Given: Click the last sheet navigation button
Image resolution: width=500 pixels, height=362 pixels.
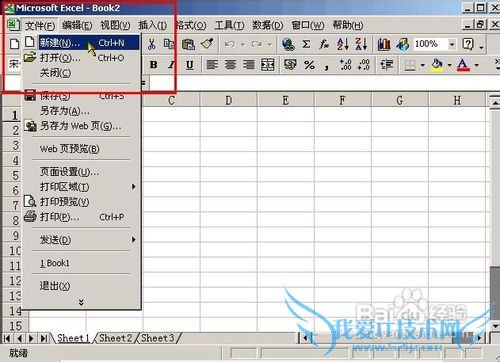Looking at the screenshot, I should [x=44, y=338].
